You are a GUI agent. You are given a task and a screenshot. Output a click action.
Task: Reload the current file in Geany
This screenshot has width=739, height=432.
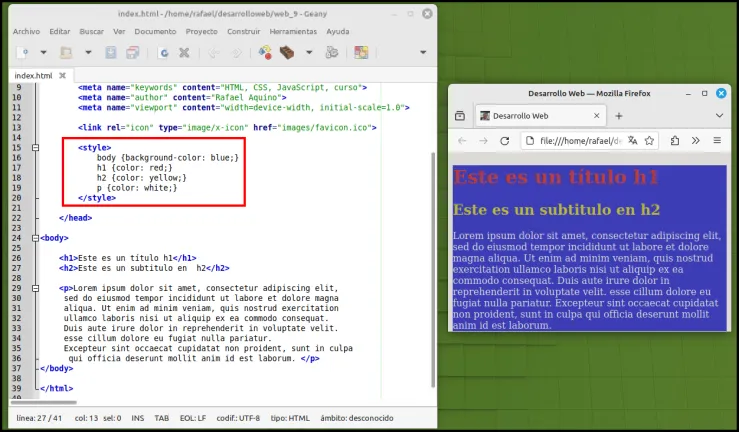164,53
